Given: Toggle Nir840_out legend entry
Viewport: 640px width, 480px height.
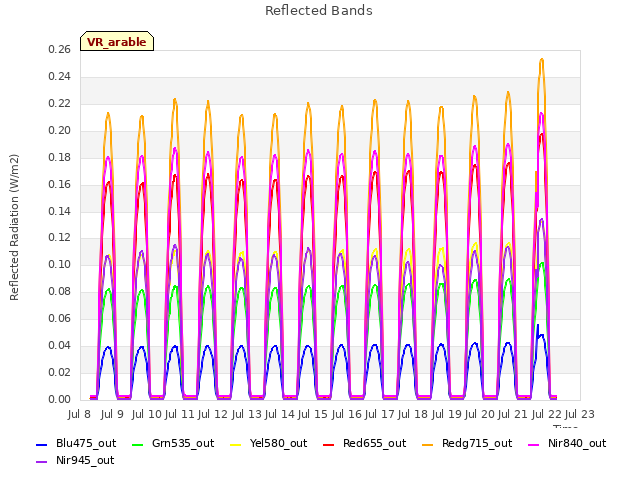Looking at the screenshot, I should click(567, 443).
